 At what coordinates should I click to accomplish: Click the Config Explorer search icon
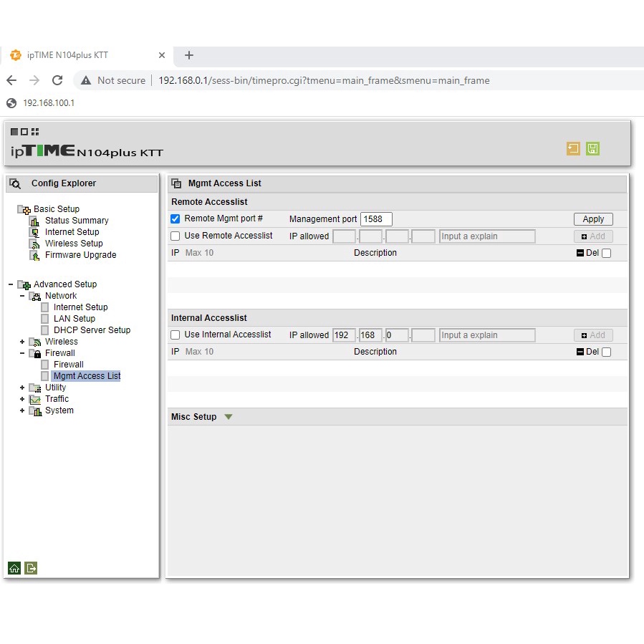click(15, 184)
